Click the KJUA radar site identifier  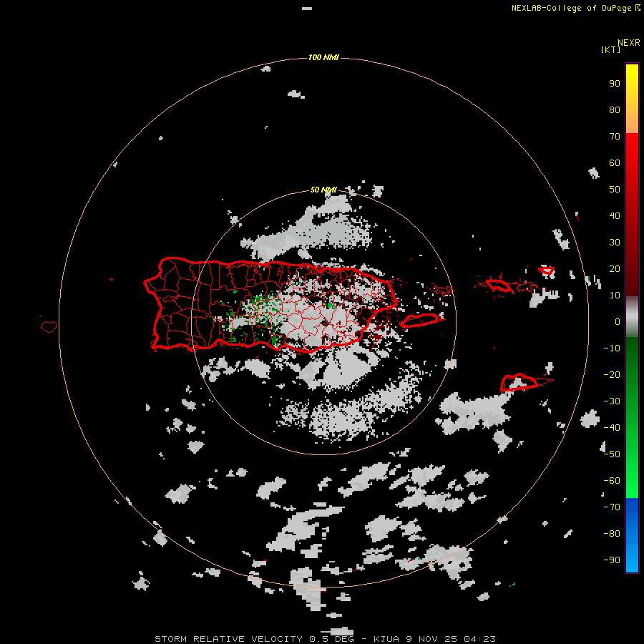click(386, 639)
